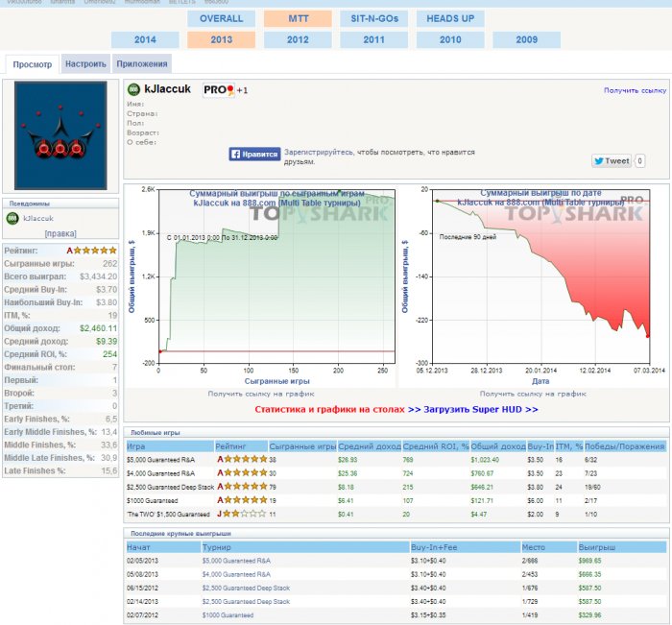The height and width of the screenshot is (625, 672).
Task: Select the HEADS UP game type tab
Action: click(x=450, y=18)
